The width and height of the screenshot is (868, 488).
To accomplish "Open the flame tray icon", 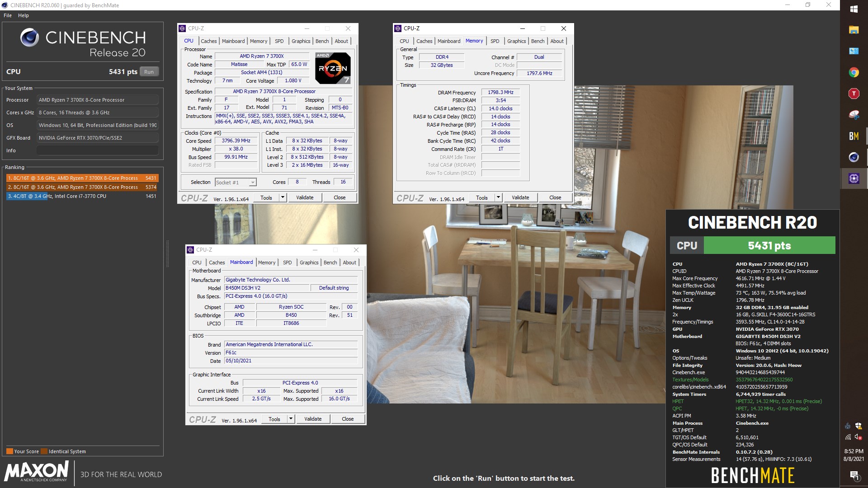I will [848, 426].
